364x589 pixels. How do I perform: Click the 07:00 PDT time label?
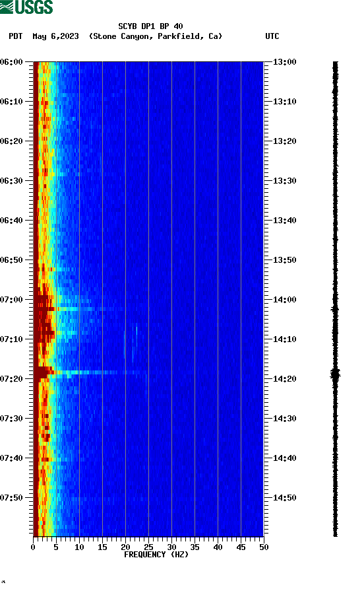click(x=11, y=300)
